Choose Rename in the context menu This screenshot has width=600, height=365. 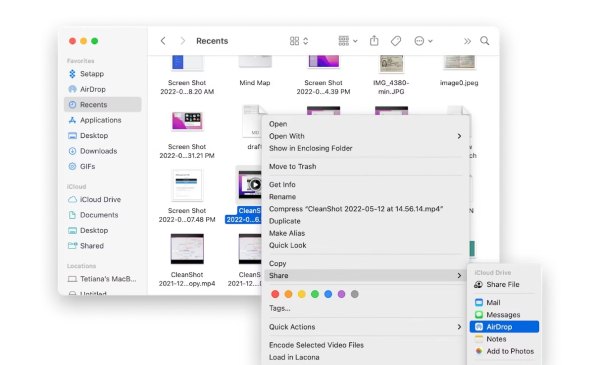coord(365,197)
